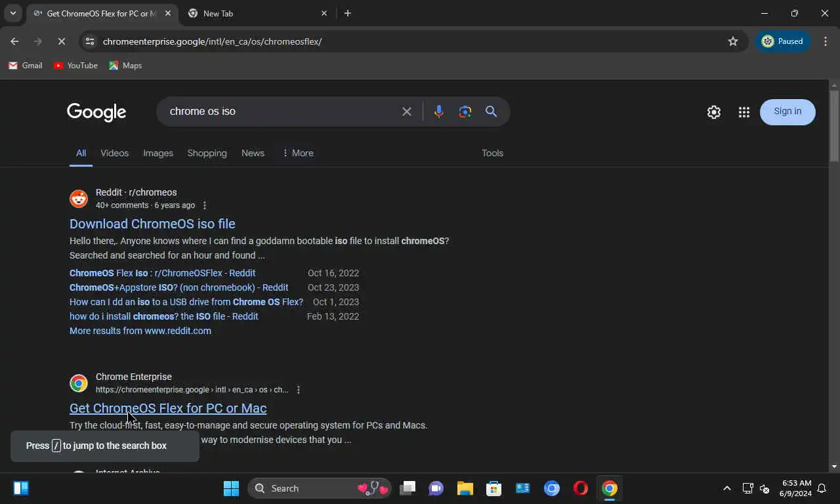Open the Paused profile button
The height and width of the screenshot is (504, 840).
pyautogui.click(x=782, y=41)
